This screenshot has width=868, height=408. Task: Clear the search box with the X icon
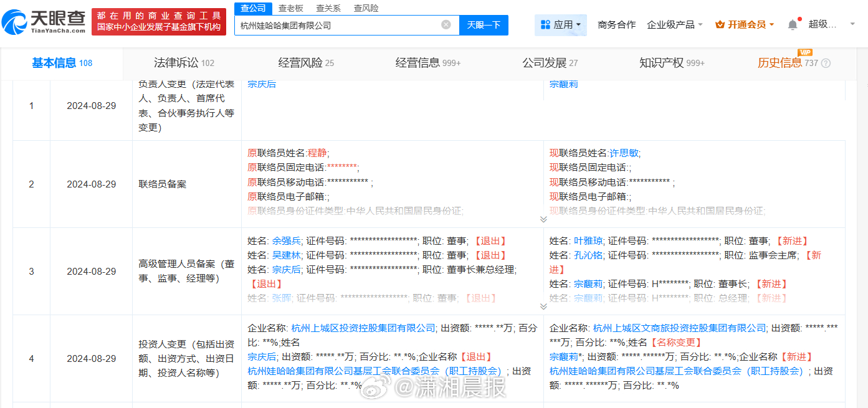pyautogui.click(x=446, y=25)
